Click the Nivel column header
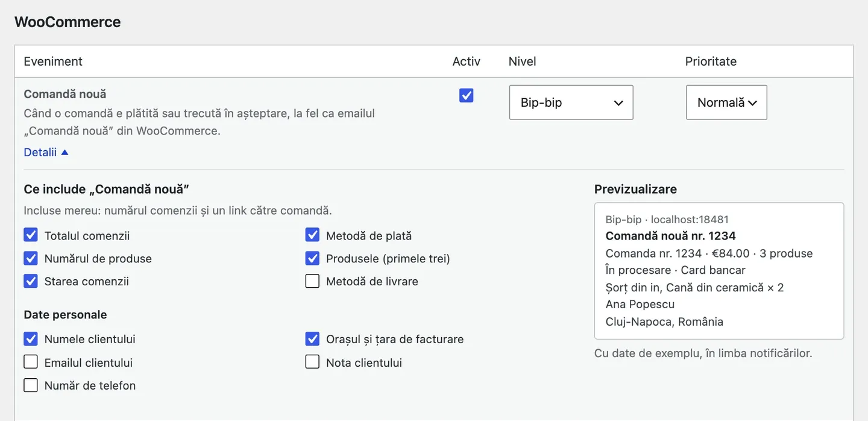This screenshot has width=868, height=421. pos(523,62)
